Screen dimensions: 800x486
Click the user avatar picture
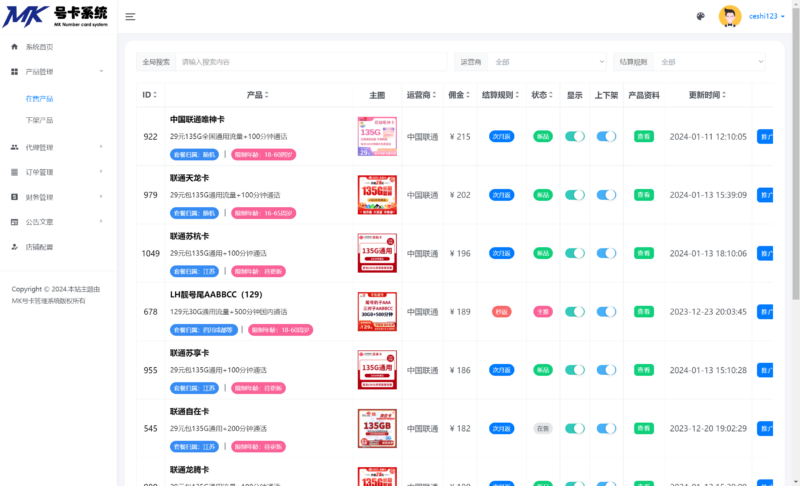pyautogui.click(x=730, y=16)
